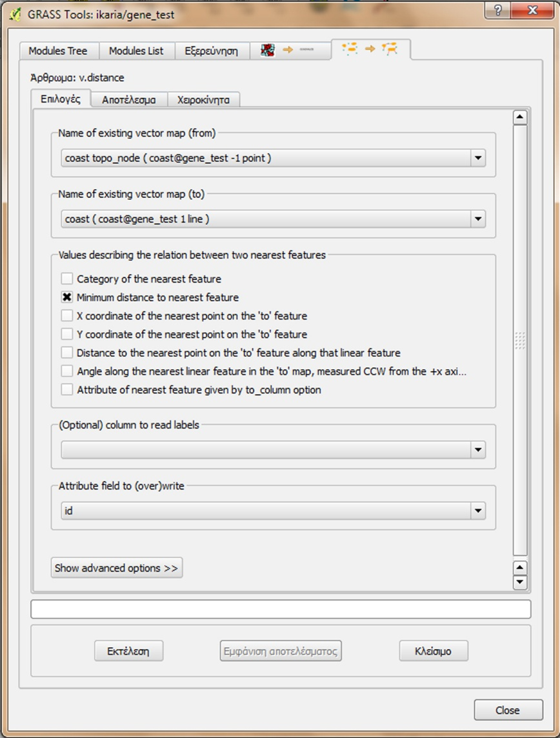Image resolution: width=560 pixels, height=738 pixels.
Task: Open the Attribute field to overwrite dropdown
Action: (274, 511)
